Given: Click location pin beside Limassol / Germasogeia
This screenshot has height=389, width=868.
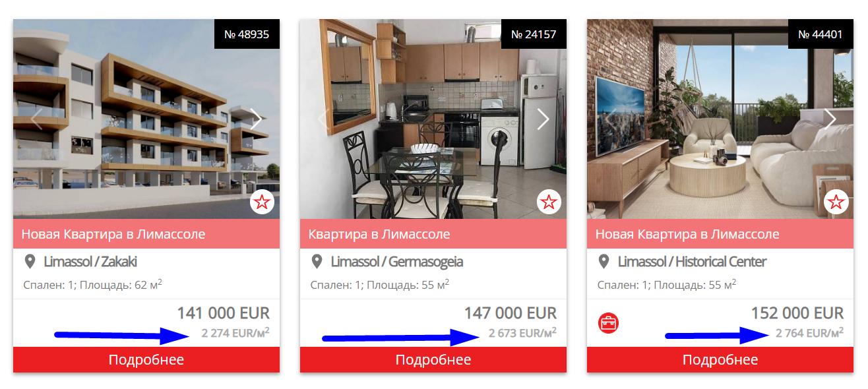Looking at the screenshot, I should (x=317, y=262).
